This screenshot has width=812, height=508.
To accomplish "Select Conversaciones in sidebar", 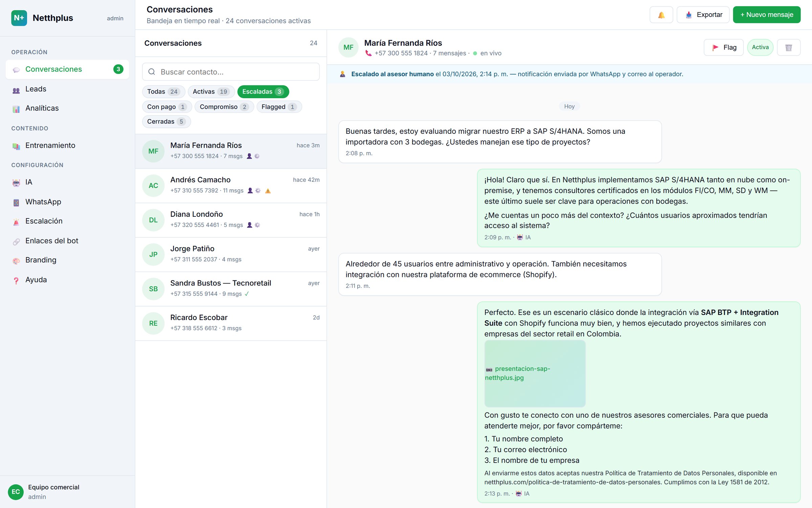I will [x=67, y=69].
